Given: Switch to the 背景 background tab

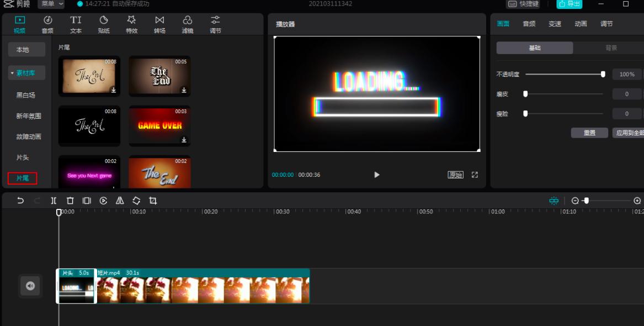Looking at the screenshot, I should (x=611, y=48).
